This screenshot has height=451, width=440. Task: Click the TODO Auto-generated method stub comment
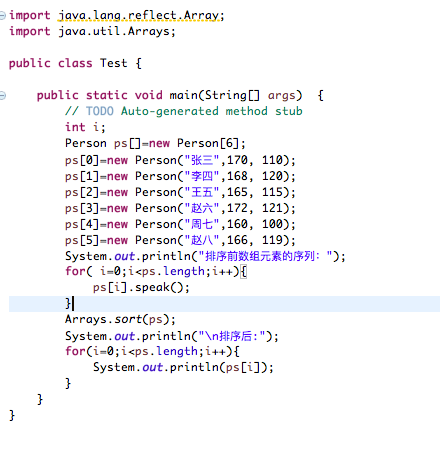pyautogui.click(x=184, y=111)
